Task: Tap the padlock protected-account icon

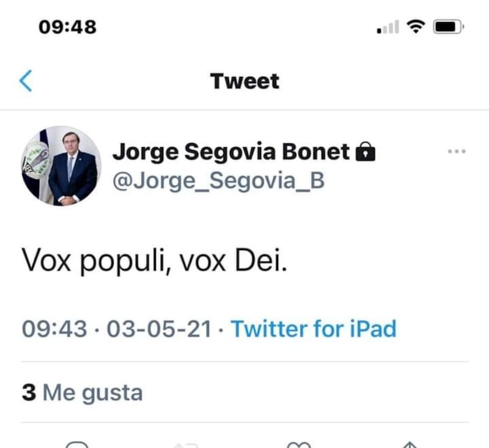Action: coord(365,151)
